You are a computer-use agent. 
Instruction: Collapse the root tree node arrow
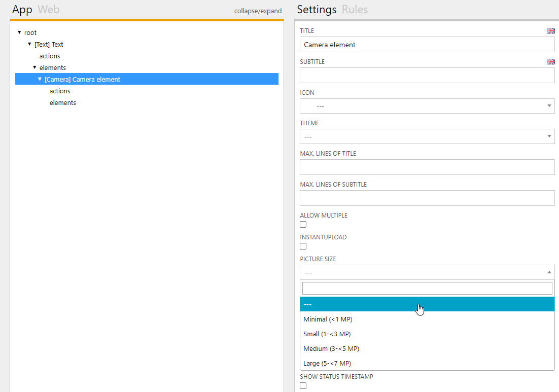pos(19,32)
